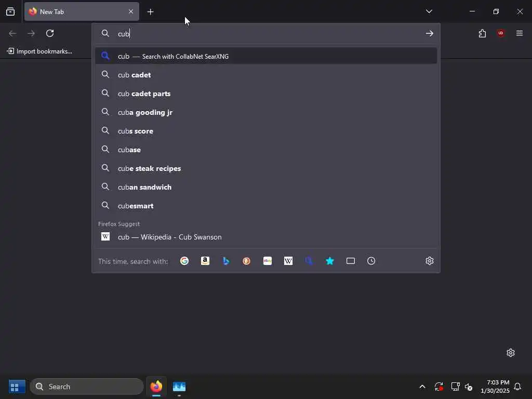Select suggestion cub cadet parts

(266, 94)
